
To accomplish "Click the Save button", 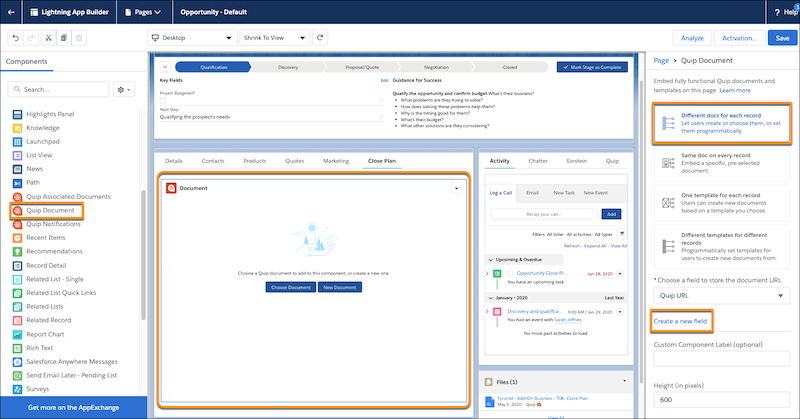I will coord(782,38).
